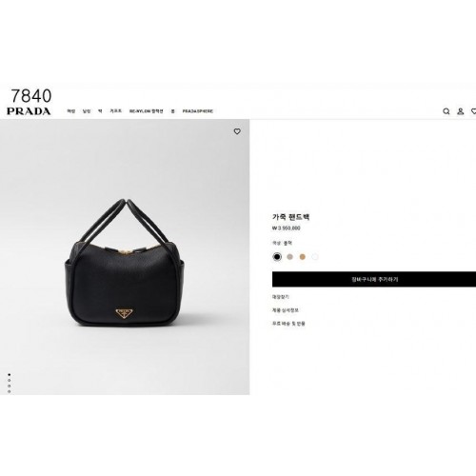
Task: Click the black add-to-cart button
Action: tap(374, 280)
